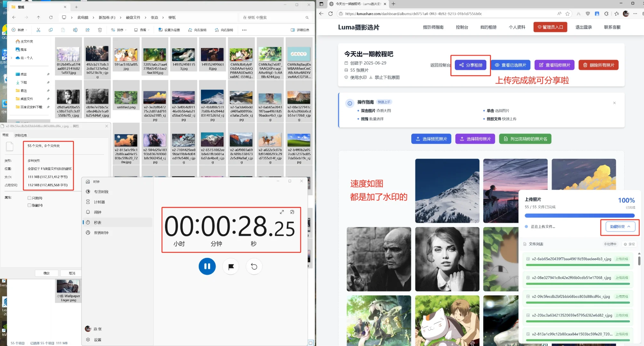Click Rotate left (向左旋转) in Explorer toolbar
The height and width of the screenshot is (346, 644).
[x=197, y=30]
